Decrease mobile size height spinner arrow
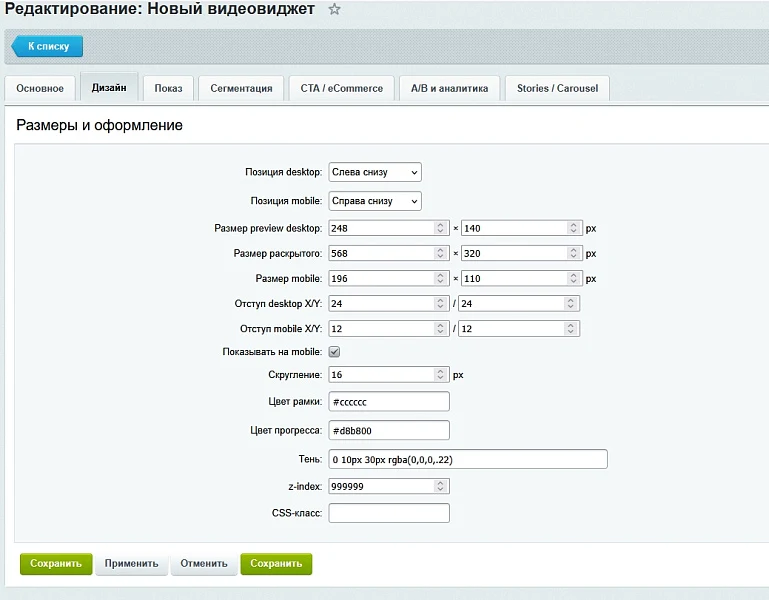The width and height of the screenshot is (769, 600). [x=573, y=282]
